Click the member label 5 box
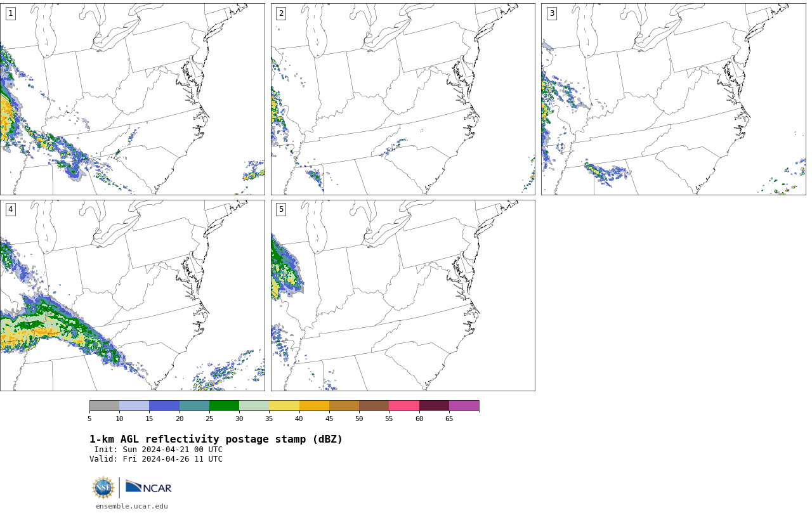 click(x=281, y=209)
